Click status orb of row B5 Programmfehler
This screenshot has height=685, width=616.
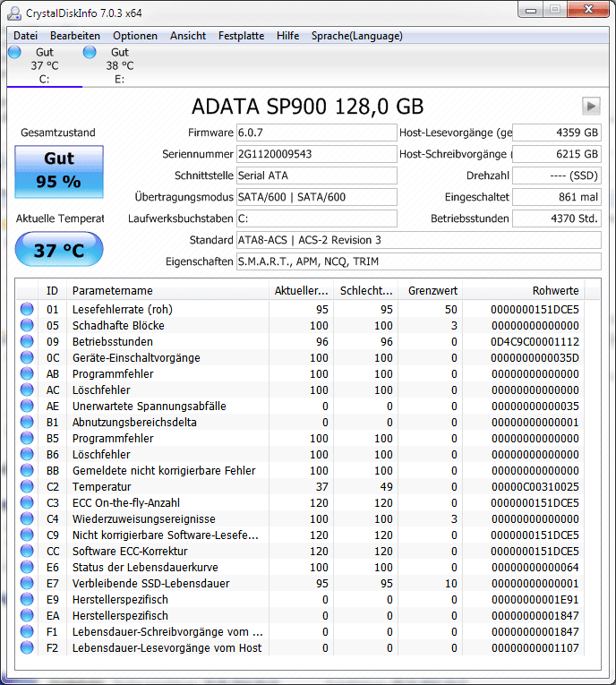click(27, 438)
